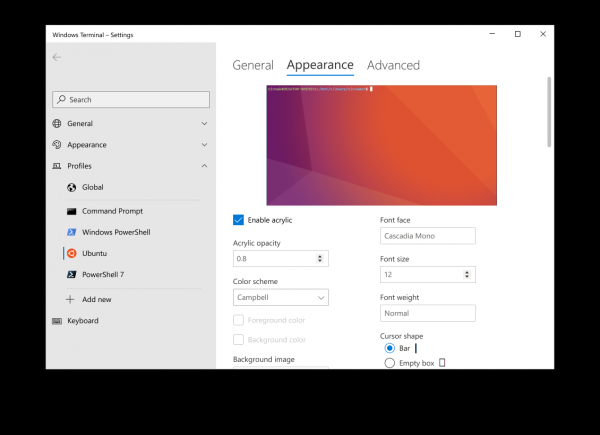The height and width of the screenshot is (435, 600).
Task: Select the Command Prompt profile
Action: (x=111, y=211)
